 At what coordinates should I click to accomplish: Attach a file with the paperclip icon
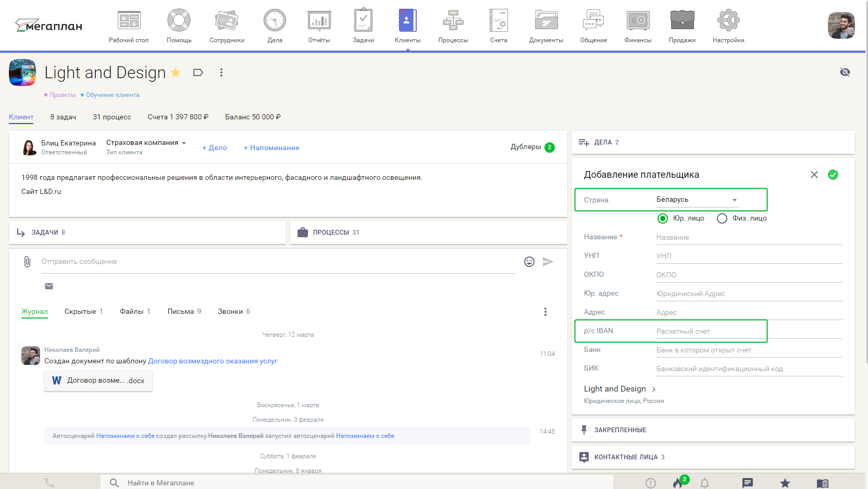point(27,262)
